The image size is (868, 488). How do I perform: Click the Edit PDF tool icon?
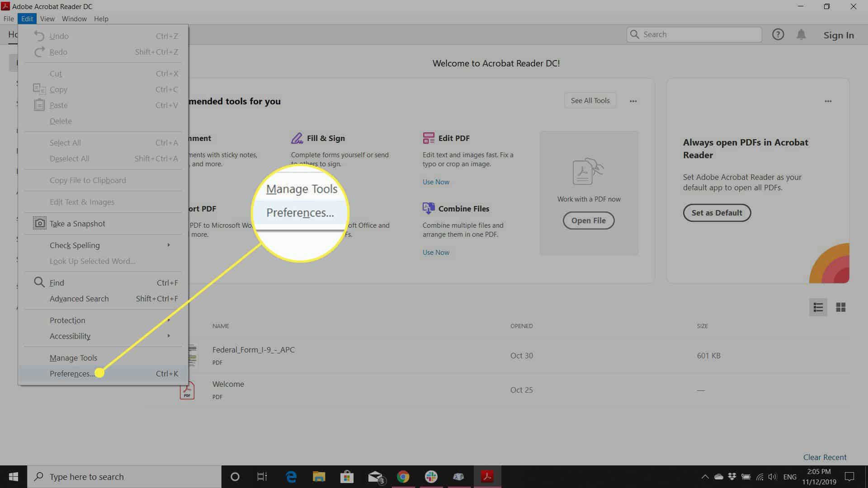click(x=428, y=138)
